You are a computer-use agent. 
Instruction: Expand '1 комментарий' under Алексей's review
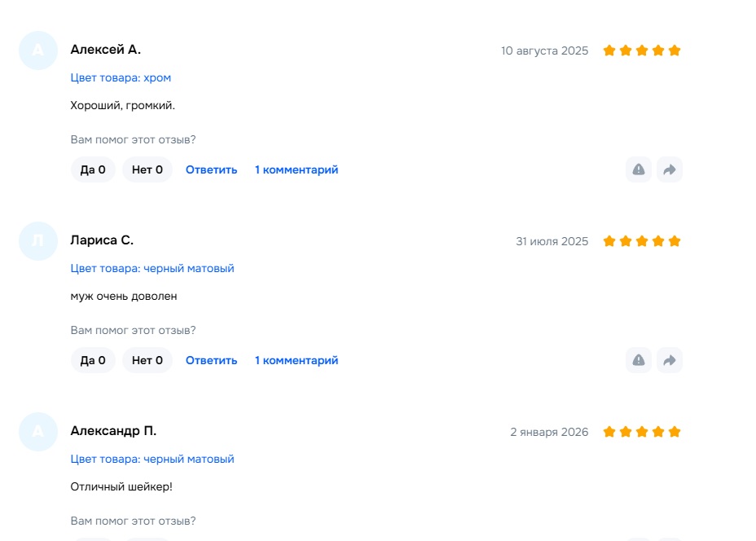(x=297, y=169)
